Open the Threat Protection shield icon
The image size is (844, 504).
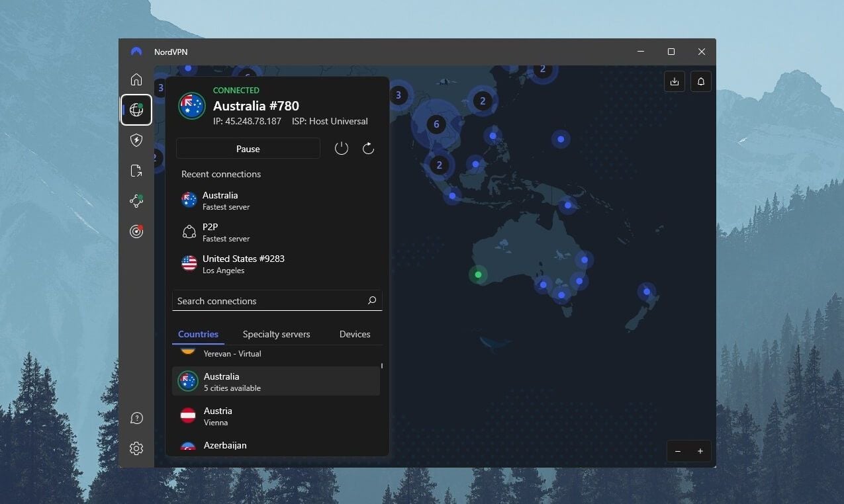pyautogui.click(x=136, y=140)
